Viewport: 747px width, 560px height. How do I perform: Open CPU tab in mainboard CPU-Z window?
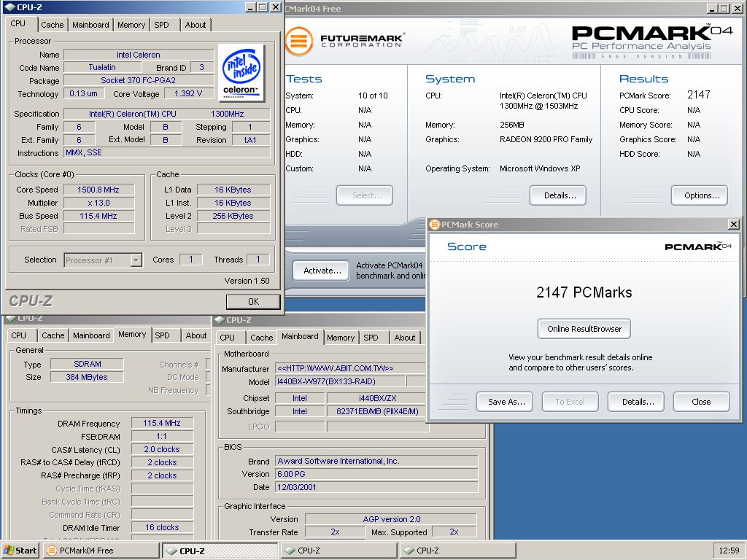228,337
